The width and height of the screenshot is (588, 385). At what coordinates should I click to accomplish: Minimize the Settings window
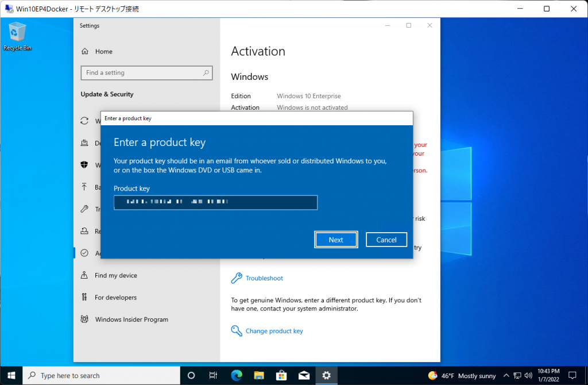pos(388,25)
